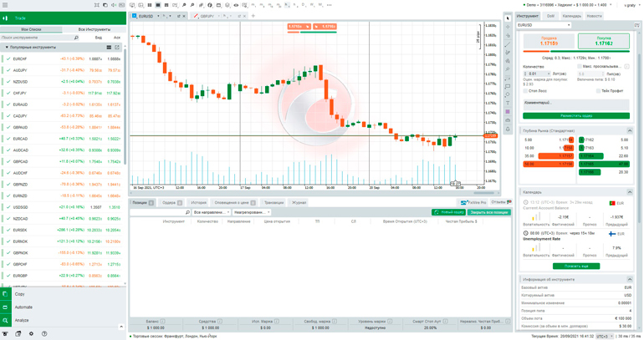Toggle NZDUSD checkmark in watchlist
The width and height of the screenshot is (644, 340).
pyautogui.click(x=8, y=82)
